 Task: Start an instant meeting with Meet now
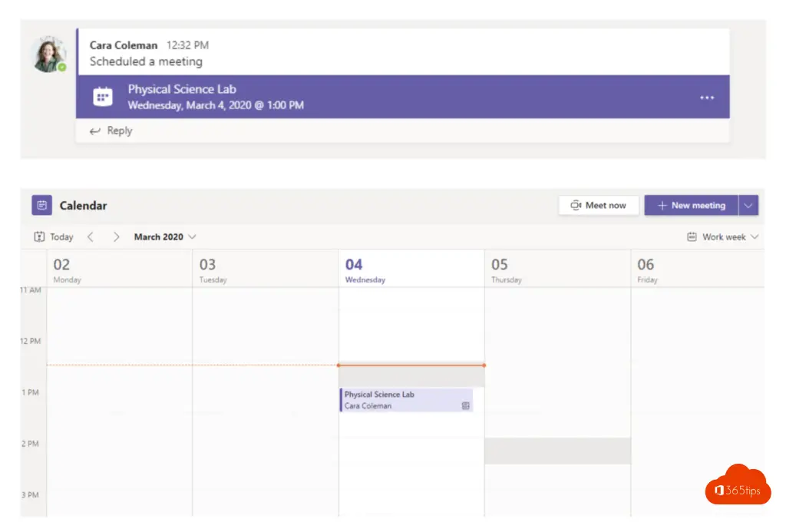[598, 206]
